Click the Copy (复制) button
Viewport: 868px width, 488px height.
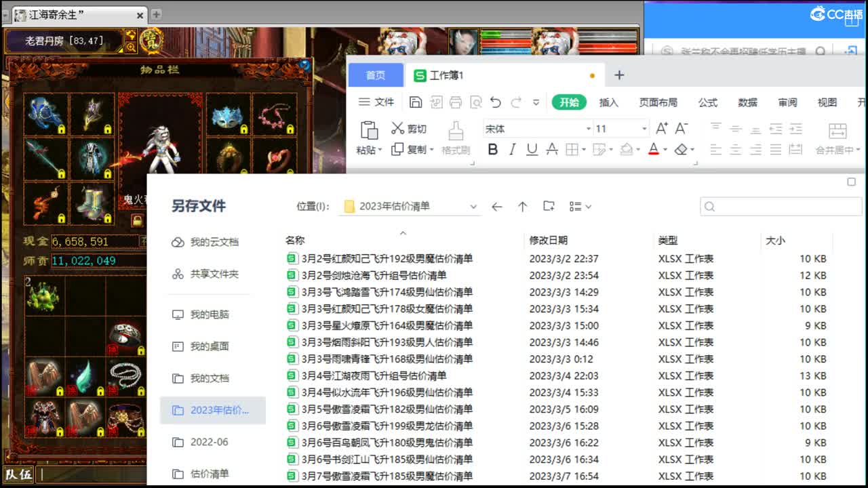(x=409, y=149)
